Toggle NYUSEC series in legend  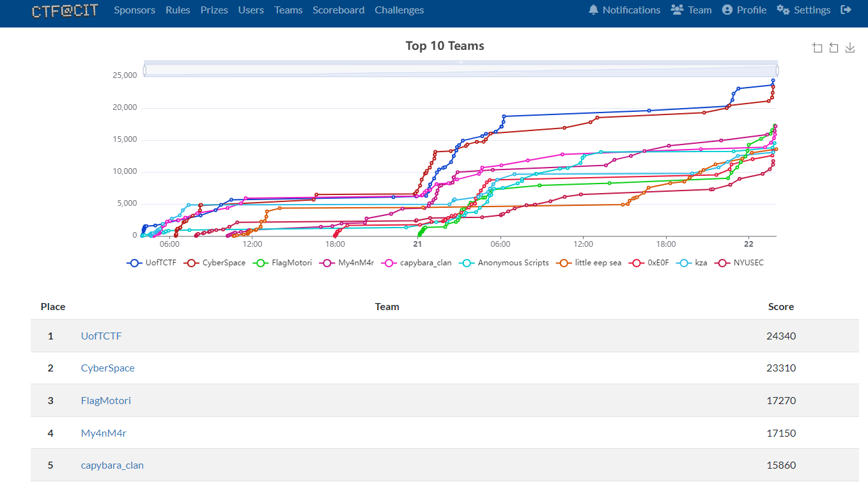click(x=740, y=263)
